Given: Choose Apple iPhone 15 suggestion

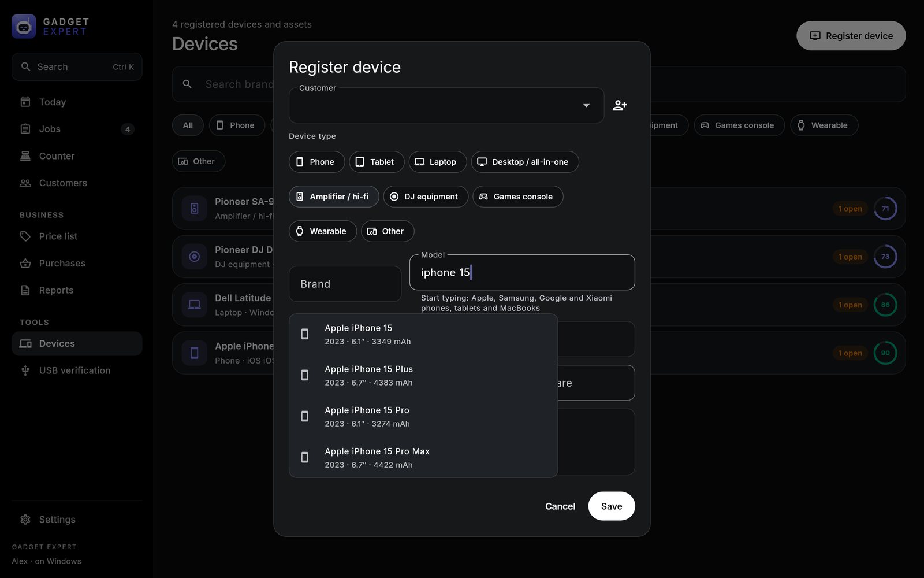Looking at the screenshot, I should 423,335.
